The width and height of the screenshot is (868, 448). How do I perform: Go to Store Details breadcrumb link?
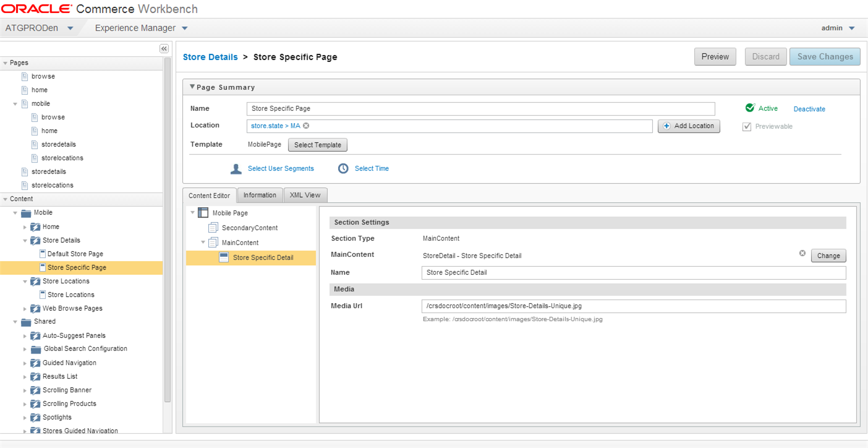pos(210,57)
